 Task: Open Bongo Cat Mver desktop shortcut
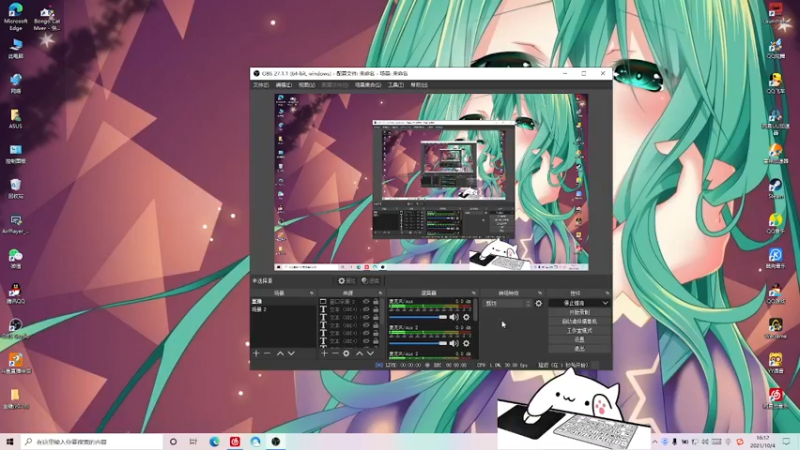(x=46, y=18)
